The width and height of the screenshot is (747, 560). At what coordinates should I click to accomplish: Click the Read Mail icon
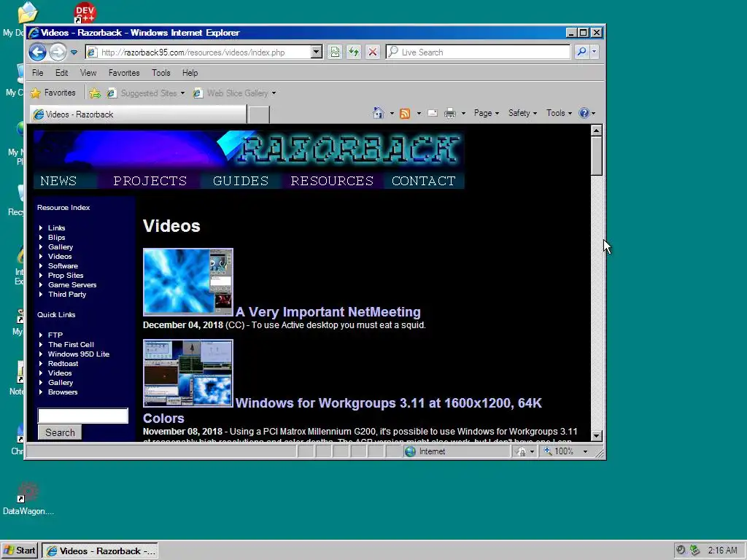[x=433, y=113]
